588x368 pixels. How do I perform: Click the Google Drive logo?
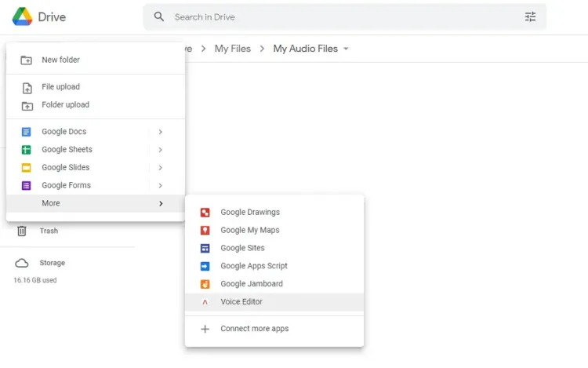[x=22, y=17]
